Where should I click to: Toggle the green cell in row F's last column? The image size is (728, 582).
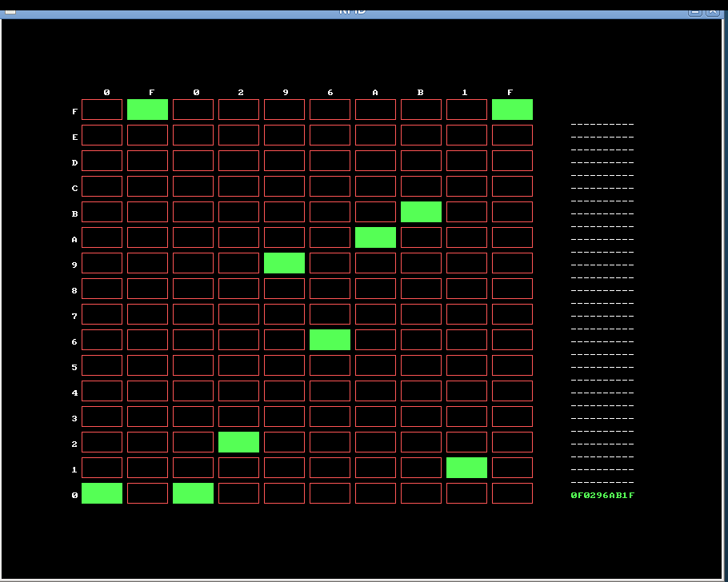coord(512,110)
